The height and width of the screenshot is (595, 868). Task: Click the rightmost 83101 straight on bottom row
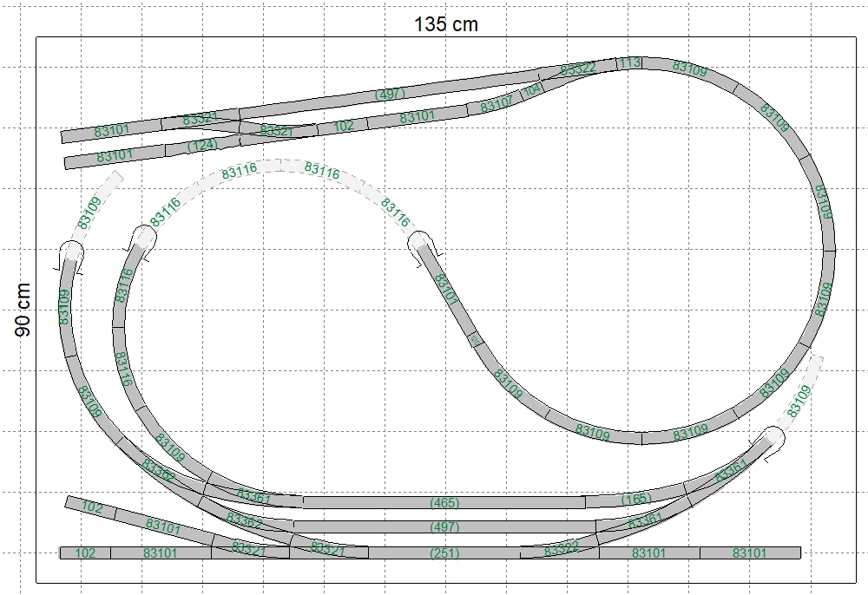[750, 552]
